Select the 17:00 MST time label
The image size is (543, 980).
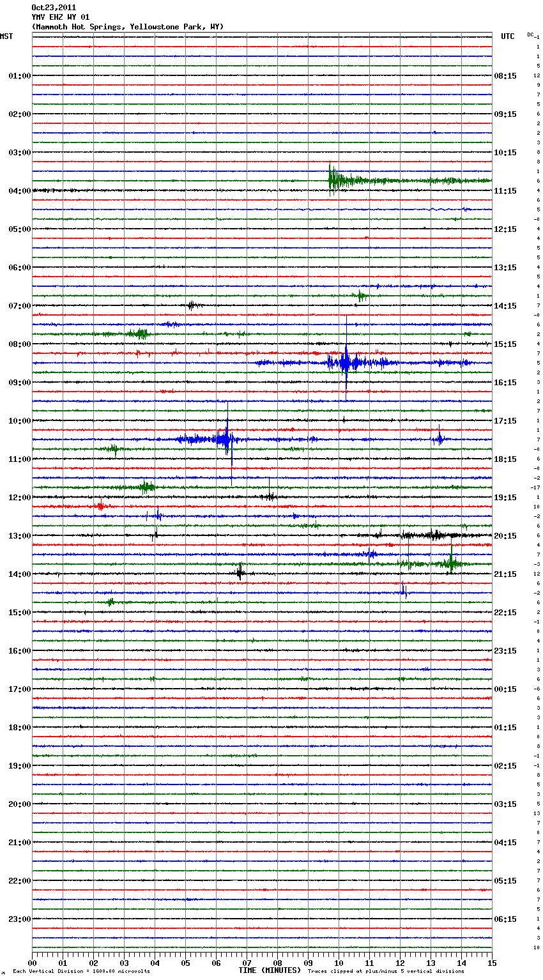click(19, 689)
